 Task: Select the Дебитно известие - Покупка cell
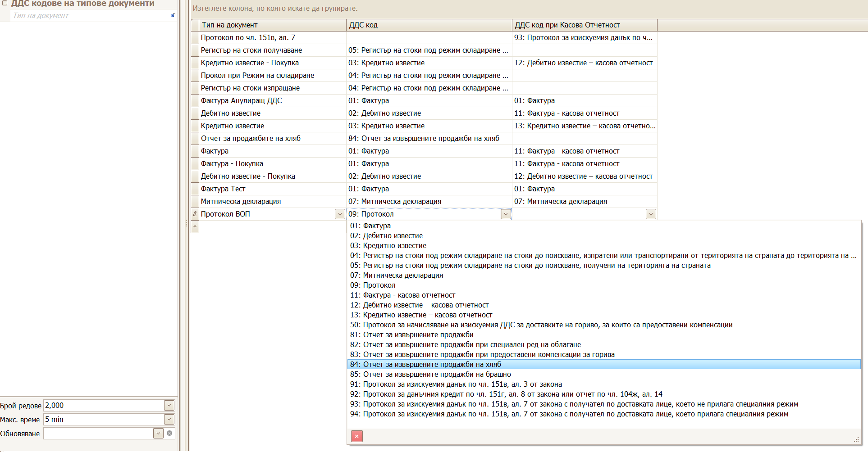(x=273, y=176)
